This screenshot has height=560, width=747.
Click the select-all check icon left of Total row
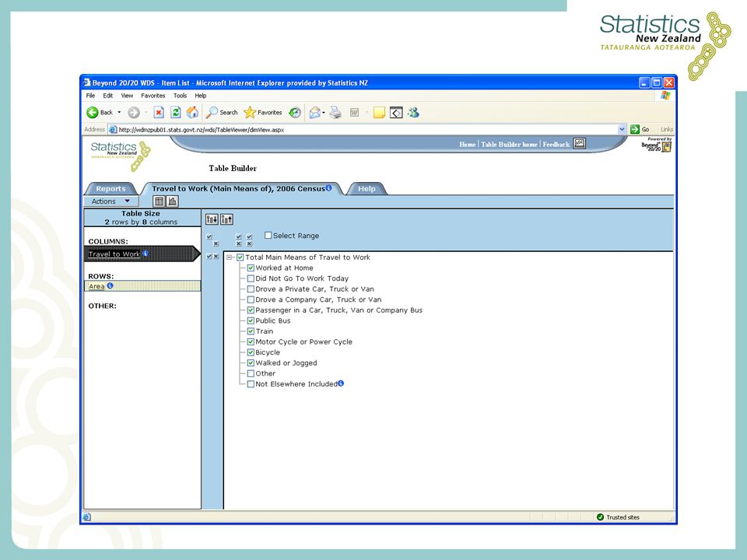209,256
